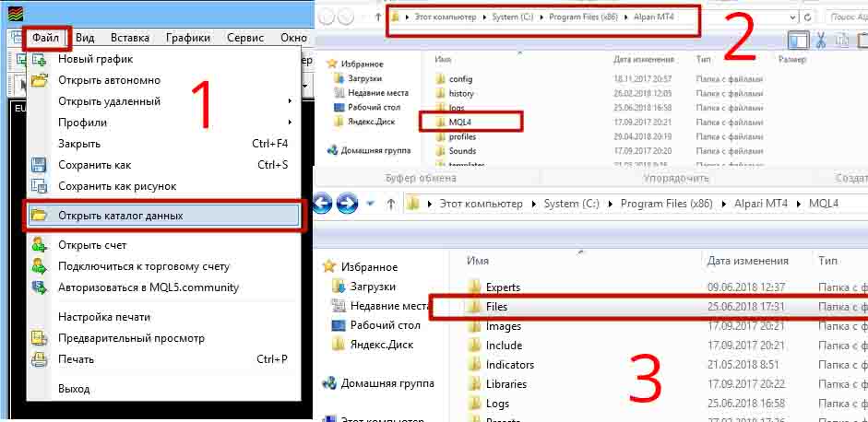The image size is (868, 422).
Task: Sort by the Дата изменения column header
Action: (x=748, y=261)
